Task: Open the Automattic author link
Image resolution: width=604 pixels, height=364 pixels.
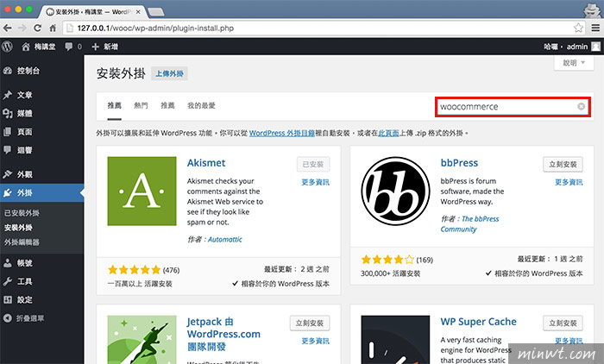Action: coord(225,240)
